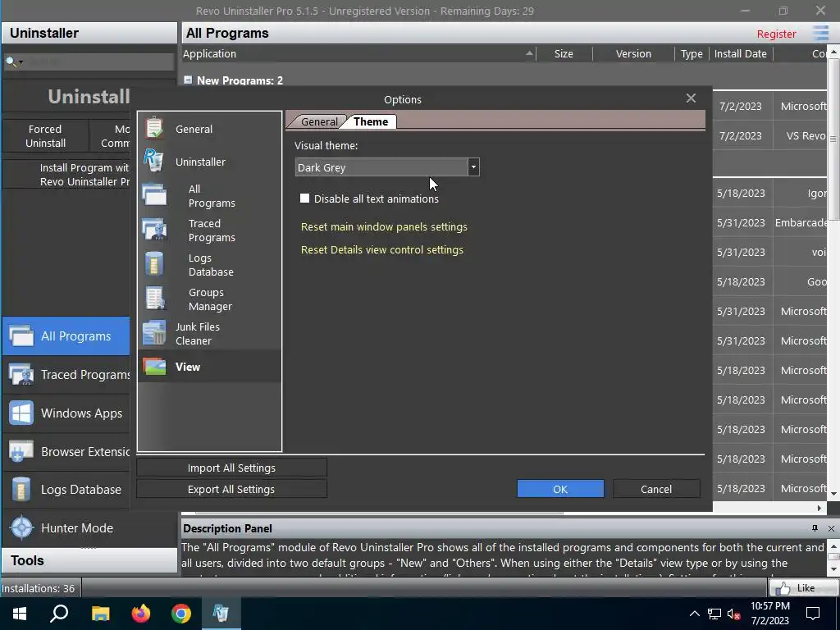Click the muted volume tray icon

(x=734, y=614)
